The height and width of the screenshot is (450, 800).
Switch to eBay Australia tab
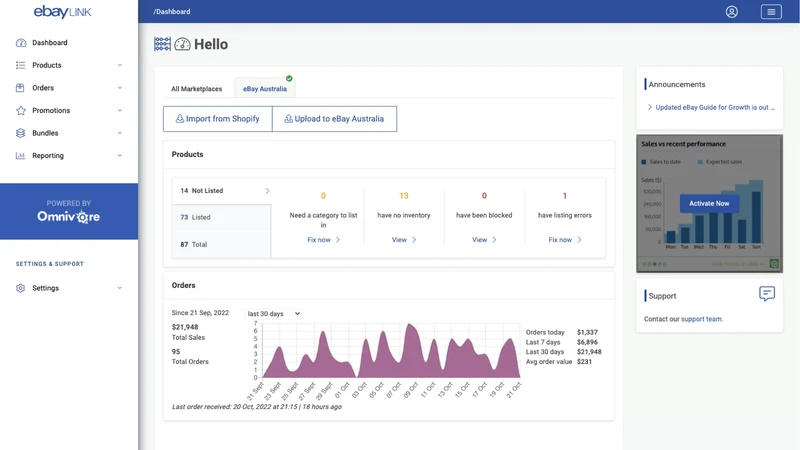pyautogui.click(x=265, y=89)
